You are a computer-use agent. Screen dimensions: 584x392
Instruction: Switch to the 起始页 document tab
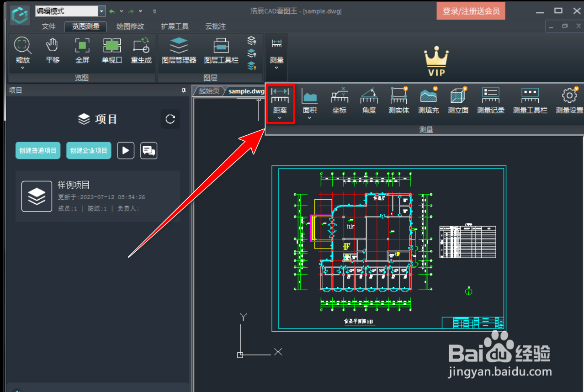coord(209,91)
